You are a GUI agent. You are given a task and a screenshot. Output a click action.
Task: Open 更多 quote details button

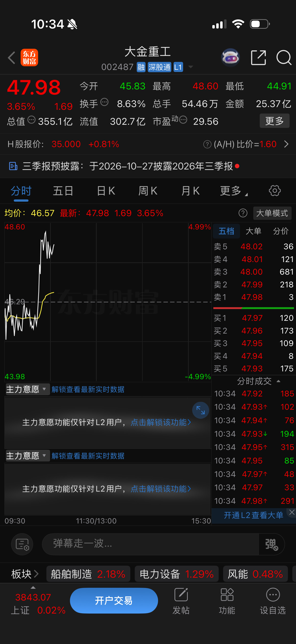[x=274, y=121]
